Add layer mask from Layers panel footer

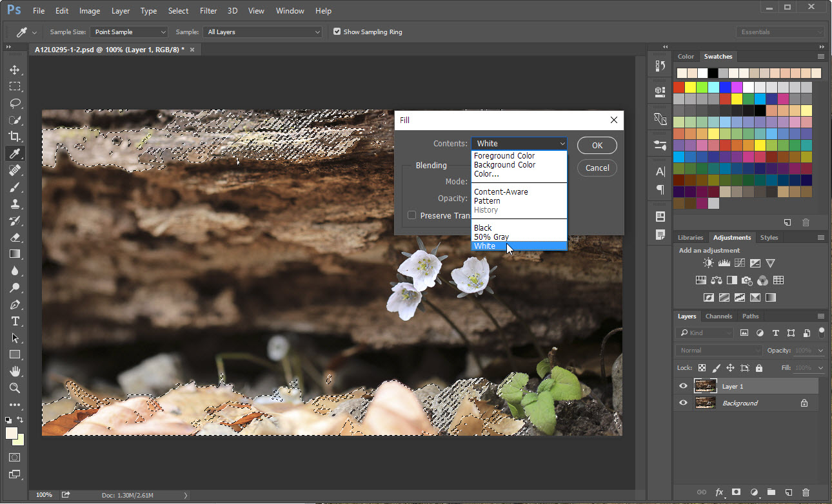click(736, 492)
